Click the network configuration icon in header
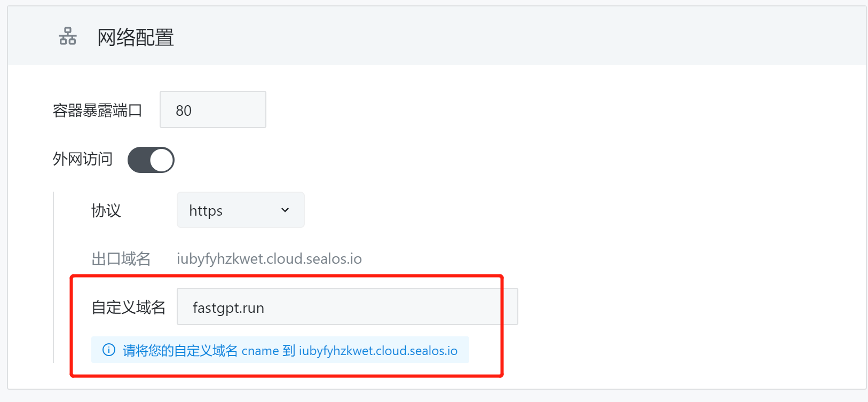Screen dimensions: 868x402 (x=68, y=36)
